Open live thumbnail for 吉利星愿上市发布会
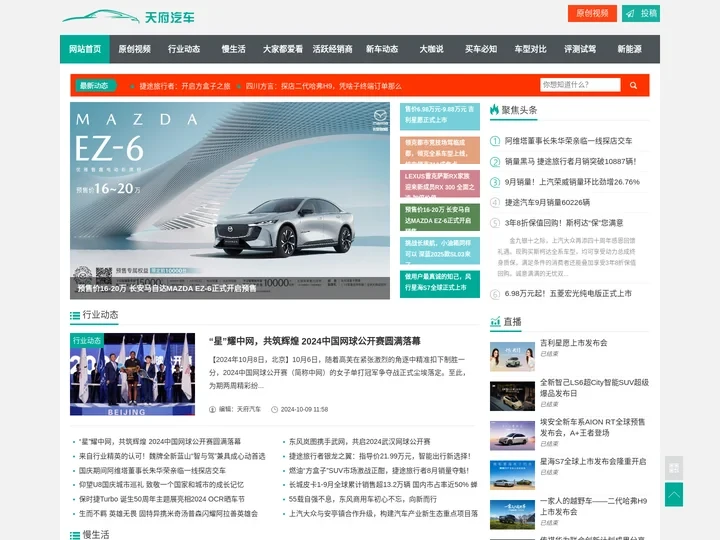 coord(512,356)
